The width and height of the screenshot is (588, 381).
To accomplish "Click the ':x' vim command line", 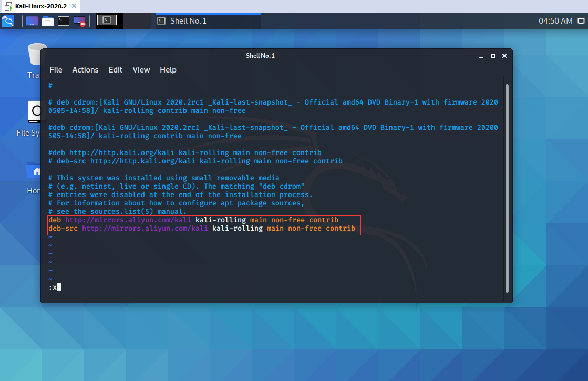I will [55, 287].
